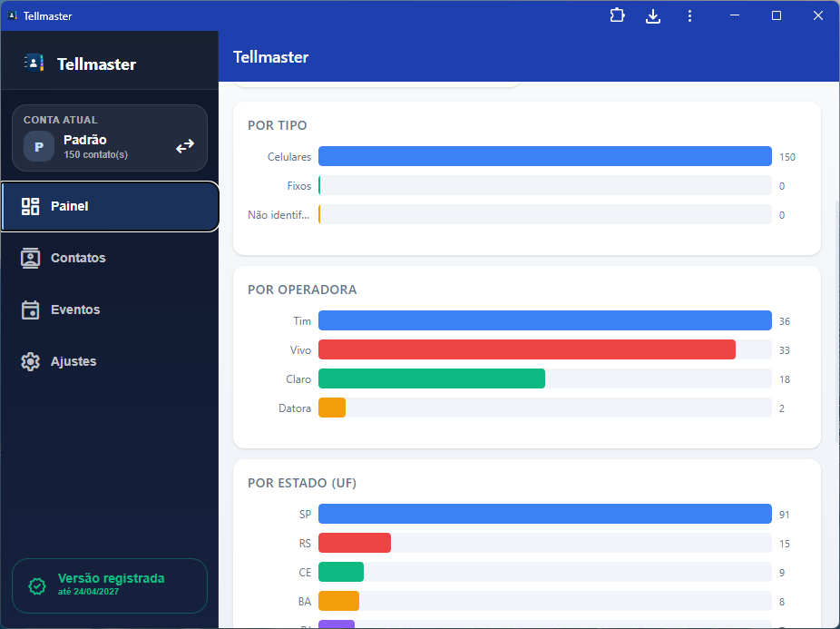
Task: Click the Versão registrada badge
Action: pyautogui.click(x=110, y=585)
